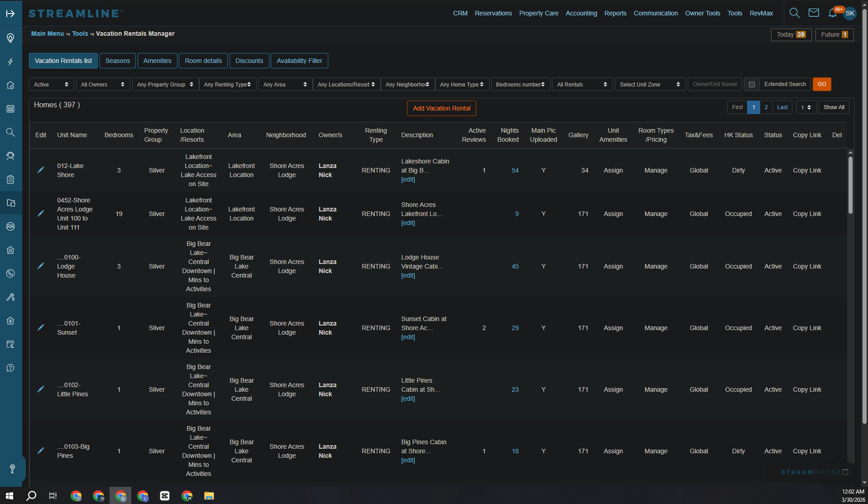Image resolution: width=868 pixels, height=504 pixels.
Task: Toggle the Extended Search checkbox
Action: click(x=752, y=85)
